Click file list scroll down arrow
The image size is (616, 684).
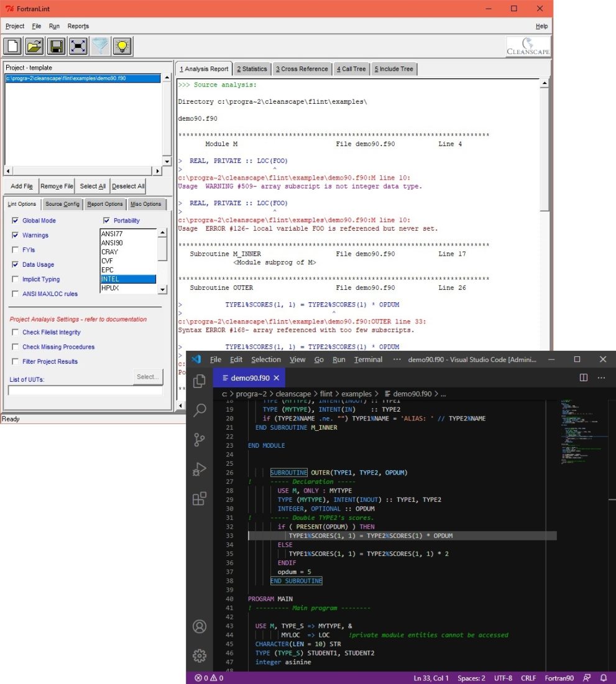point(167,161)
